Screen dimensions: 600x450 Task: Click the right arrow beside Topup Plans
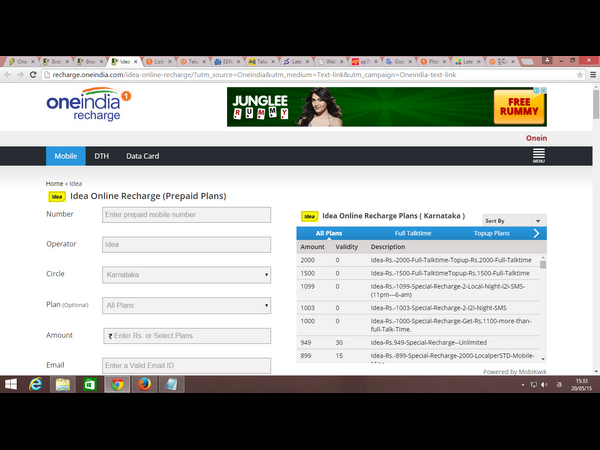(x=536, y=233)
